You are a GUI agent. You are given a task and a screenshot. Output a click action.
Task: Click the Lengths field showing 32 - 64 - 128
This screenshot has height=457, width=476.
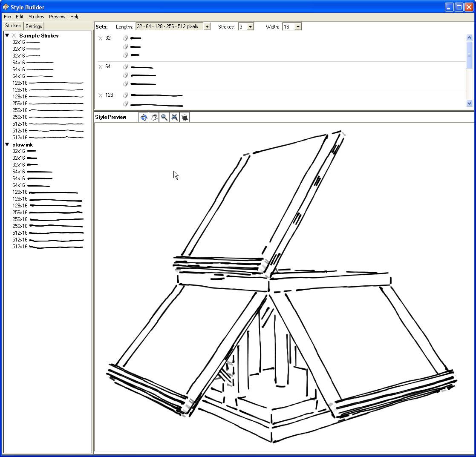[x=170, y=27]
